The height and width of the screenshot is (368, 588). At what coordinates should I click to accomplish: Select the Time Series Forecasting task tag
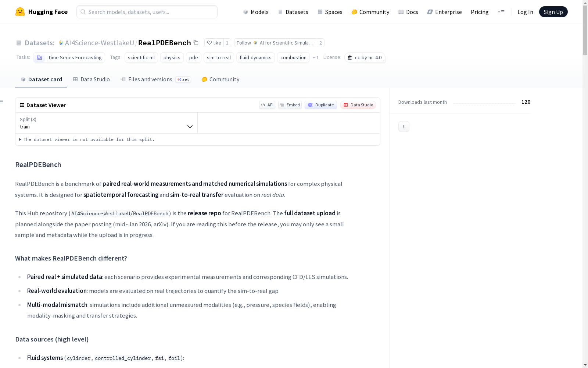coord(69,57)
